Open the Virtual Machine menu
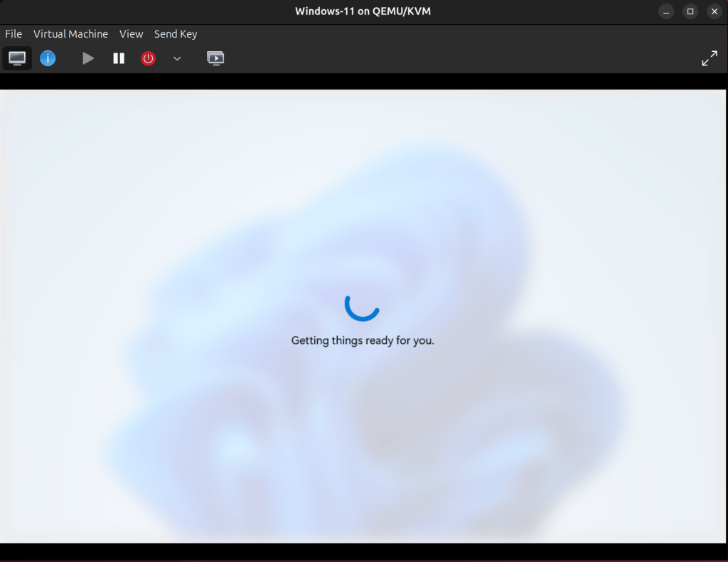728x562 pixels. [70, 33]
